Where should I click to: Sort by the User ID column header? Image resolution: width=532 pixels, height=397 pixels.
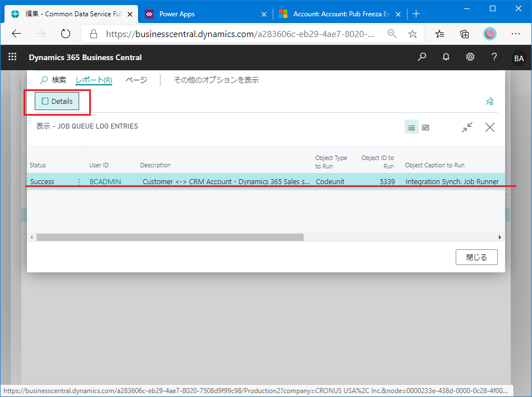click(99, 165)
